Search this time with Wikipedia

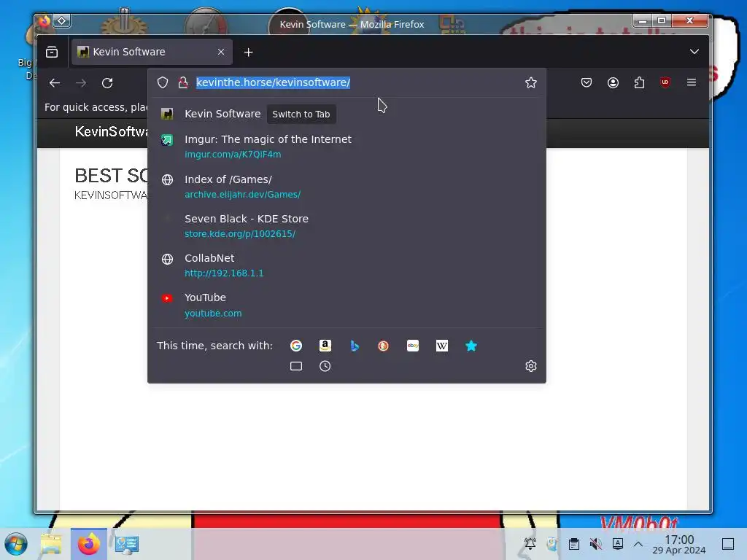(441, 346)
